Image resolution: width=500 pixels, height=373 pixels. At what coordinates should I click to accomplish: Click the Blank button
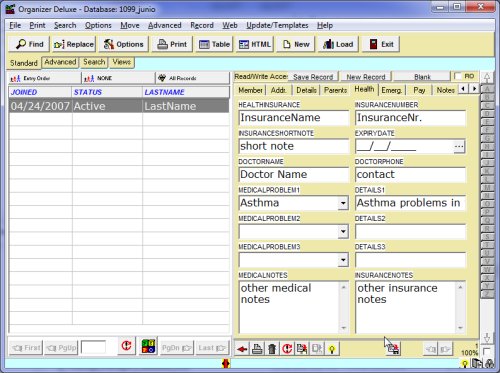click(422, 77)
